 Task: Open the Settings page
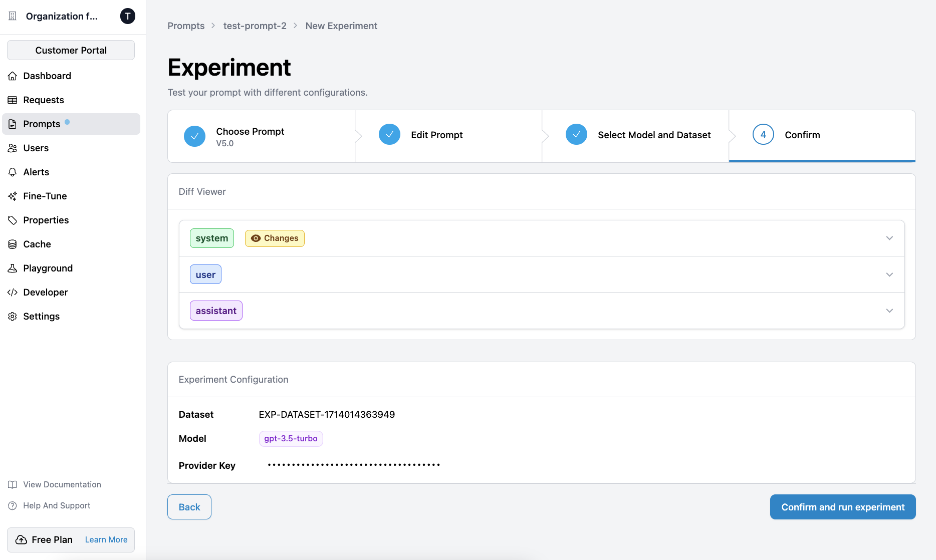41,316
